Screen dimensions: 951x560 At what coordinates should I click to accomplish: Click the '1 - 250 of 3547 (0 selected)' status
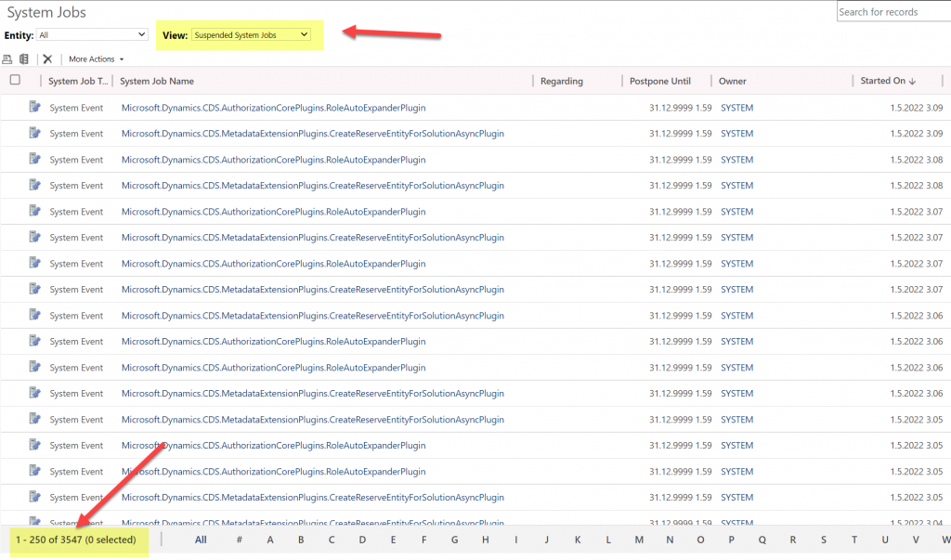pyautogui.click(x=76, y=540)
